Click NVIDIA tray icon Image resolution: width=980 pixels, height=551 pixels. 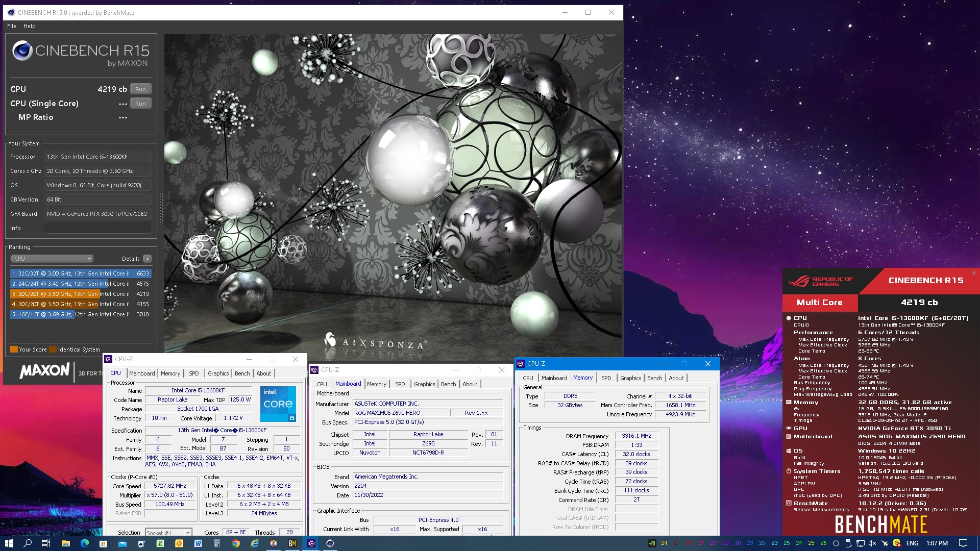[652, 543]
